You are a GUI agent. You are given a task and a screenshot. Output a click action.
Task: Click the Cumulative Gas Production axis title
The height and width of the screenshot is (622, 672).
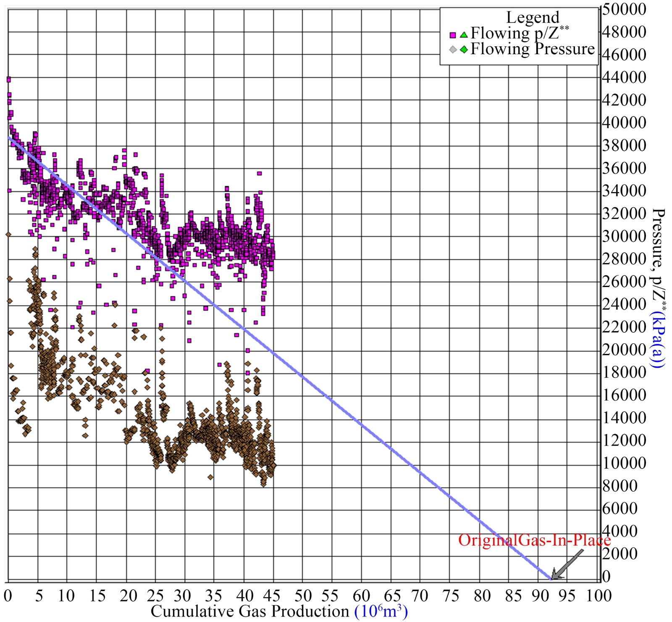point(250,611)
